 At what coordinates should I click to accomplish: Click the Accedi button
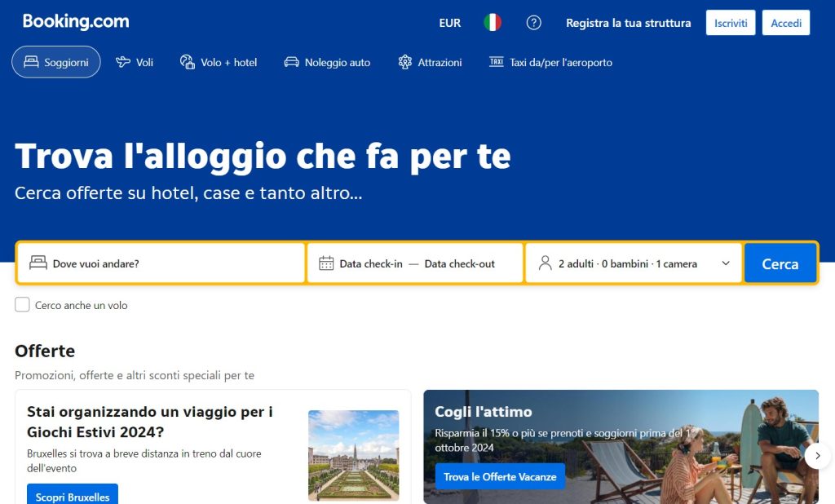pos(786,23)
